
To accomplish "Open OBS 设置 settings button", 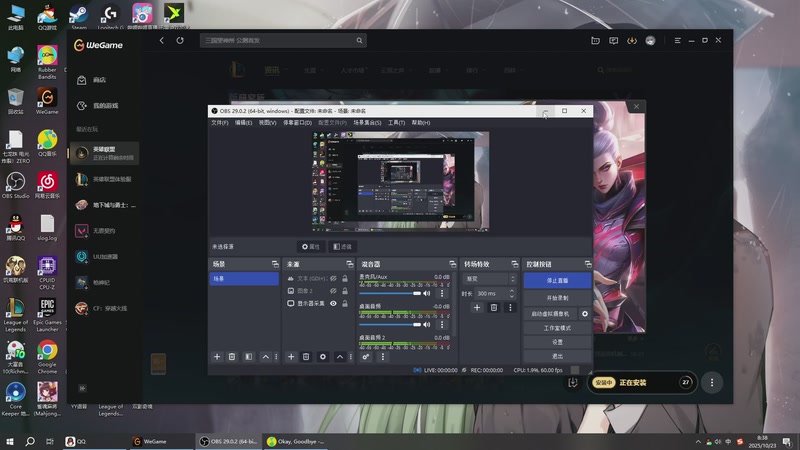I will 557,342.
